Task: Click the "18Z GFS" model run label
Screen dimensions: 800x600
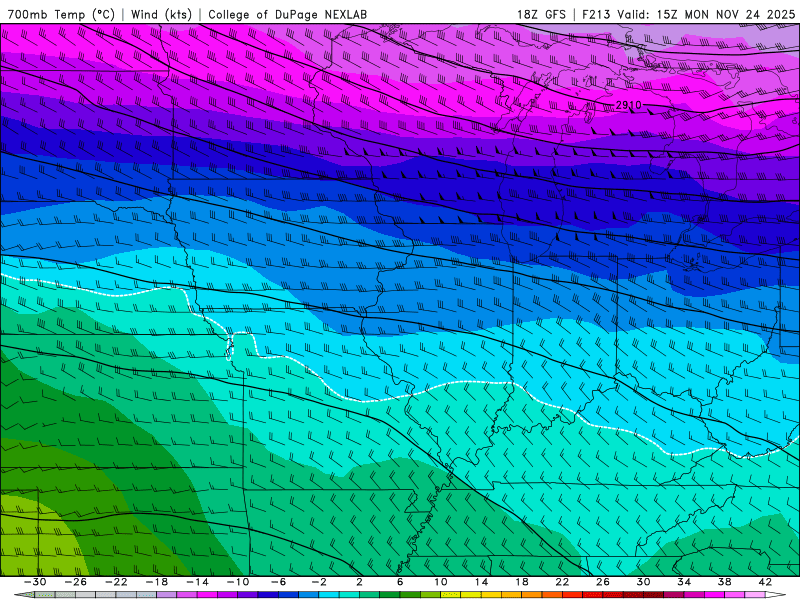Action: 541,14
